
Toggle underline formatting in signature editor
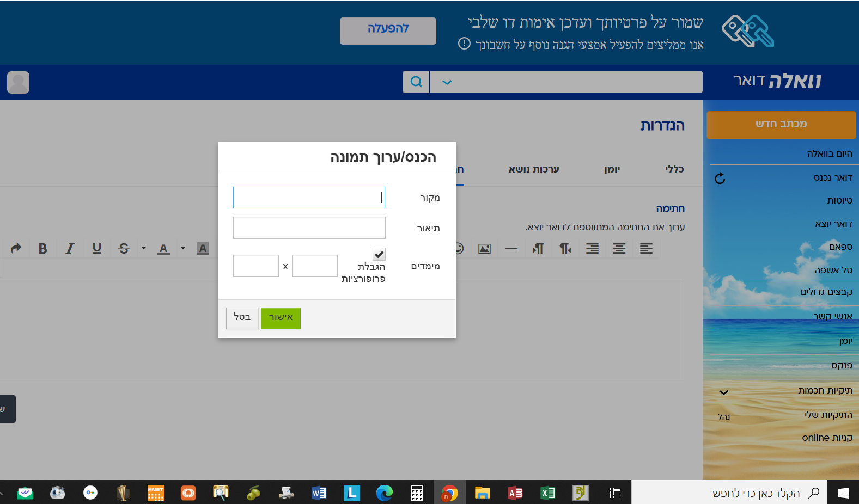(x=97, y=249)
